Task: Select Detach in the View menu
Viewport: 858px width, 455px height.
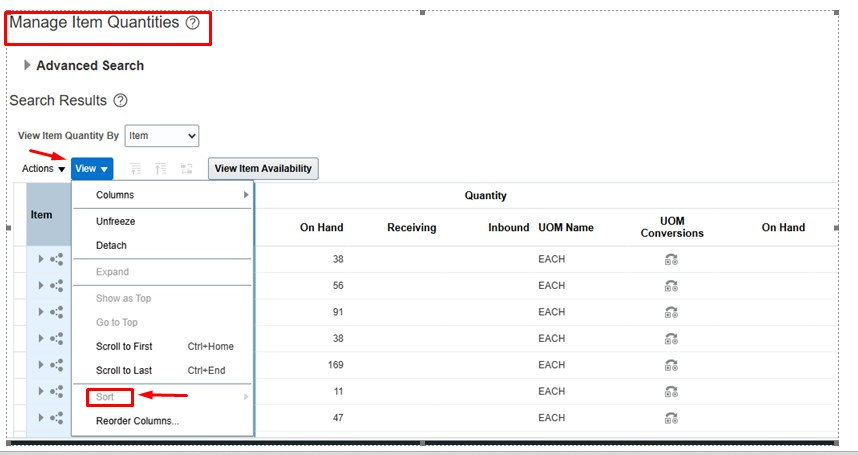Action: [163, 246]
